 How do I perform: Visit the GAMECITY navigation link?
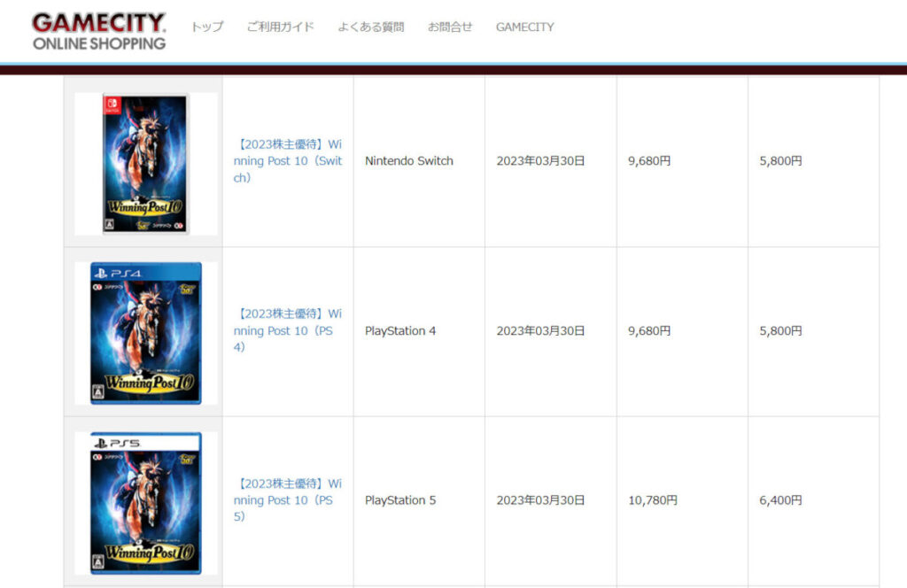pyautogui.click(x=524, y=27)
